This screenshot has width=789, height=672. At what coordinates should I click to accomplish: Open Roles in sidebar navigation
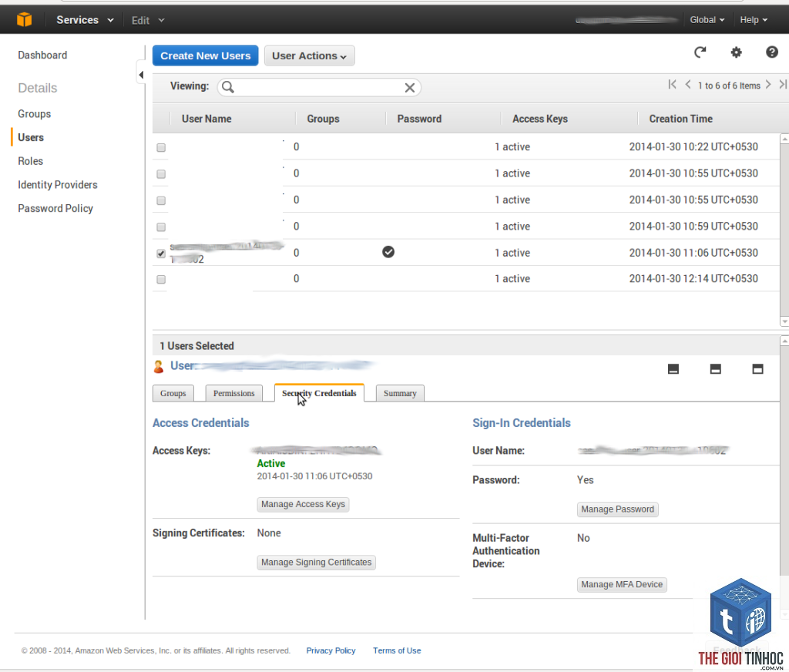[x=30, y=161]
